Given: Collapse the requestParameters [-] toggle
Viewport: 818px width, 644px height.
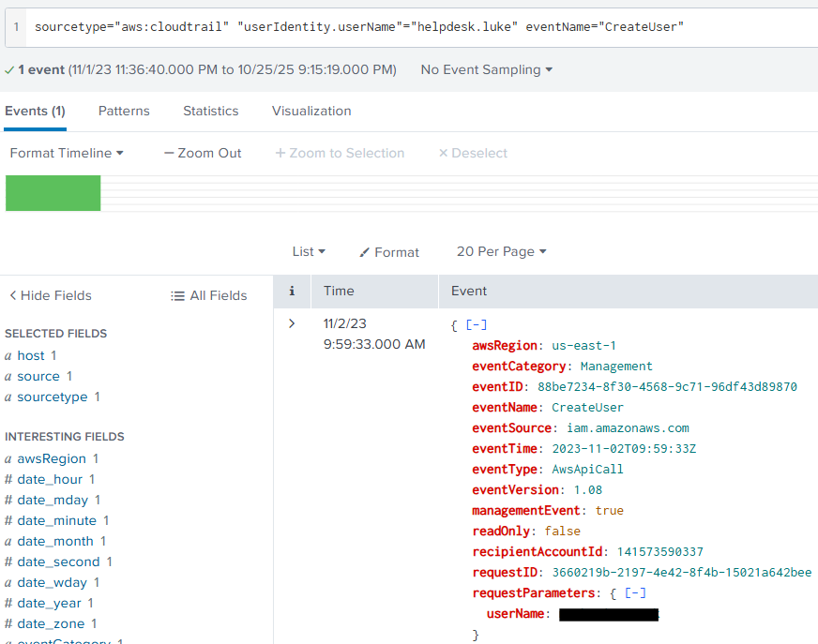Looking at the screenshot, I should pyautogui.click(x=636, y=593).
